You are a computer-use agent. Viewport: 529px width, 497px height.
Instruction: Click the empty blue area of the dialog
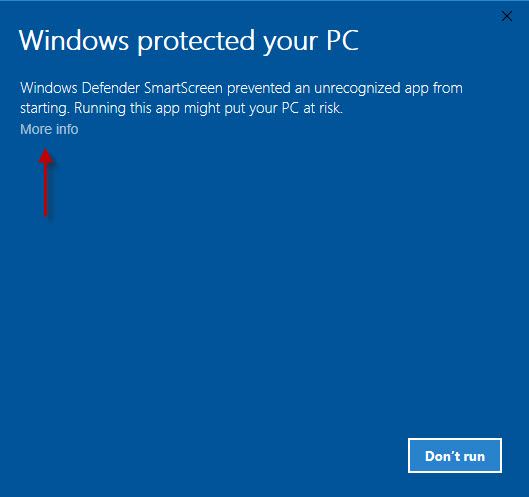click(264, 304)
